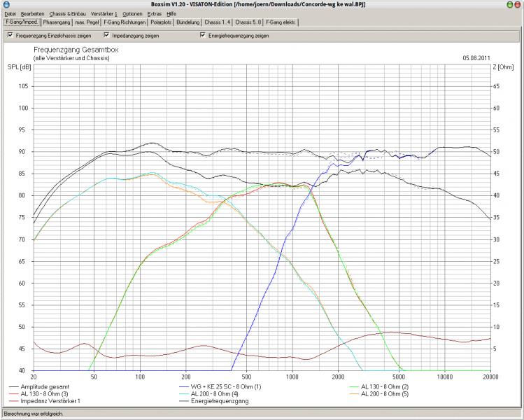
Task: Open the F-Gang elektr. tab
Action: tap(280, 22)
